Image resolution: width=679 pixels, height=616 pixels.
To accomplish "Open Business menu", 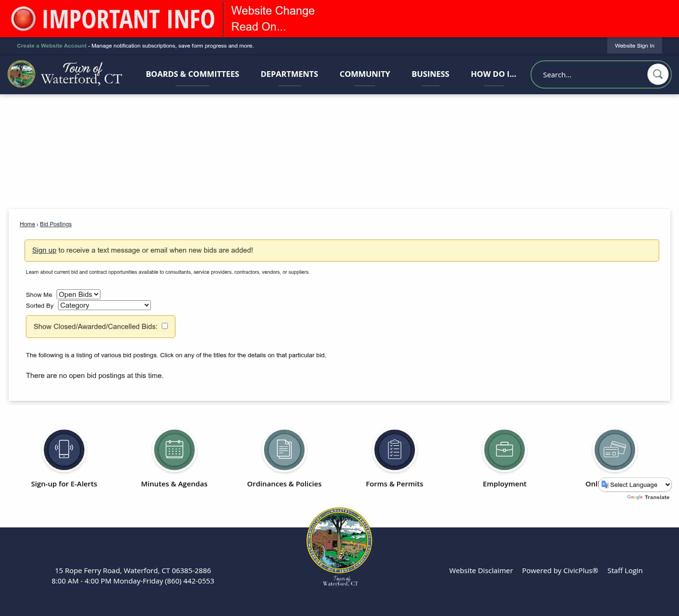I will [x=431, y=74].
